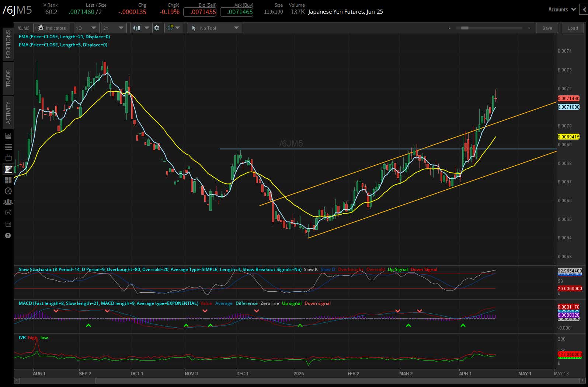This screenshot has height=387, width=588.
Task: Click the Indicators button
Action: [x=52, y=28]
